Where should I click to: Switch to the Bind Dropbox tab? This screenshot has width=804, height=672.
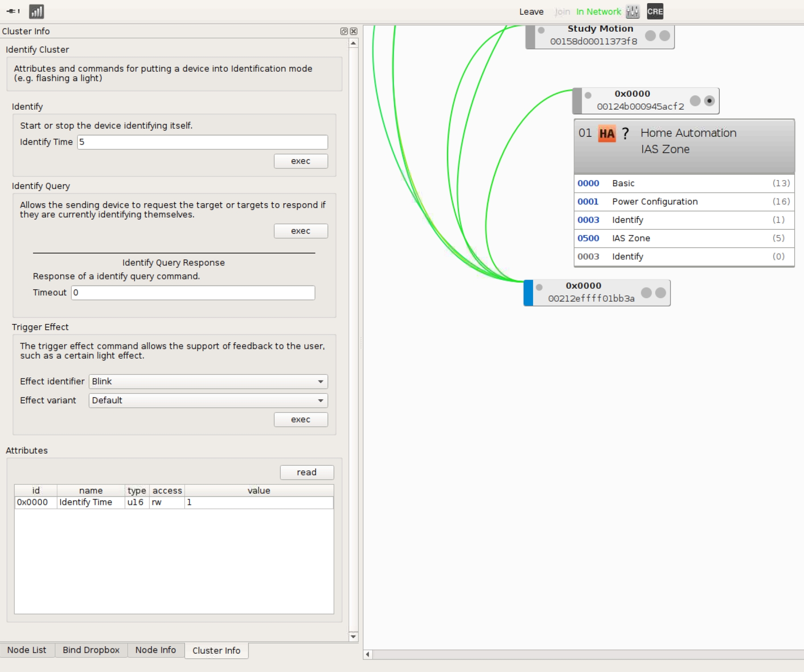tap(91, 650)
